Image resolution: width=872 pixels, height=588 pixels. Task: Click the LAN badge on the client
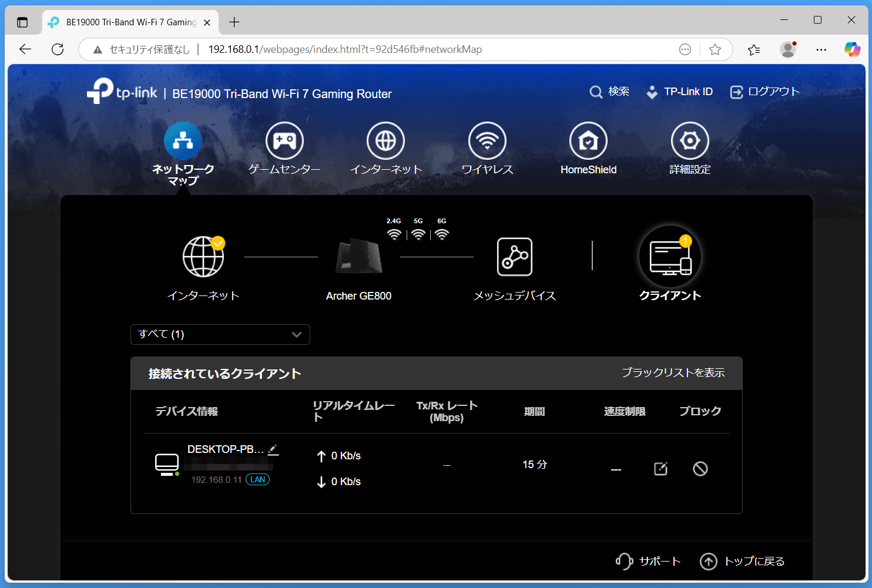(257, 480)
